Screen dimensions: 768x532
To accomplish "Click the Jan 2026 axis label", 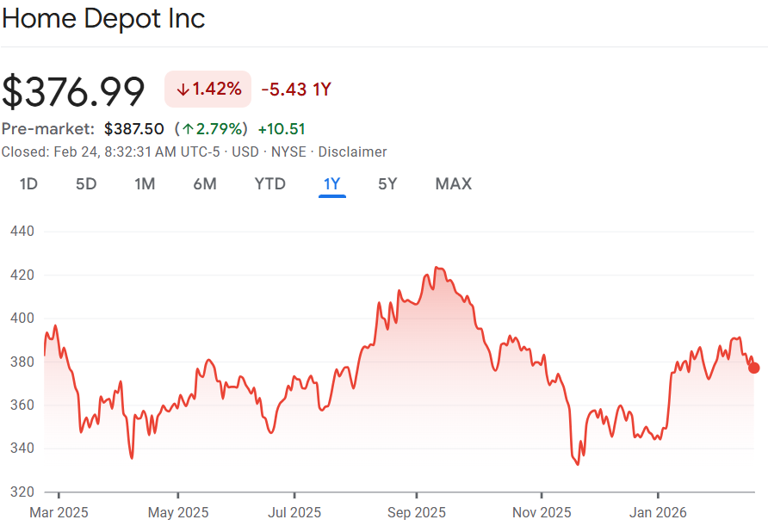I will (658, 512).
